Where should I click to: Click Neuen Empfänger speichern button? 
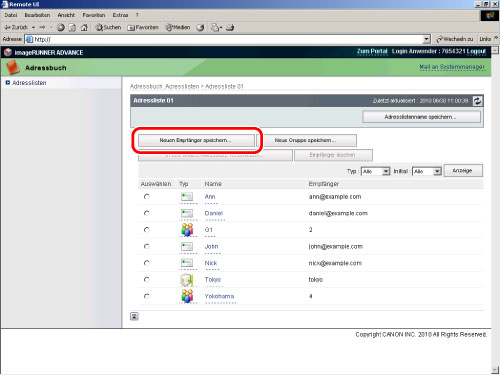(x=196, y=140)
